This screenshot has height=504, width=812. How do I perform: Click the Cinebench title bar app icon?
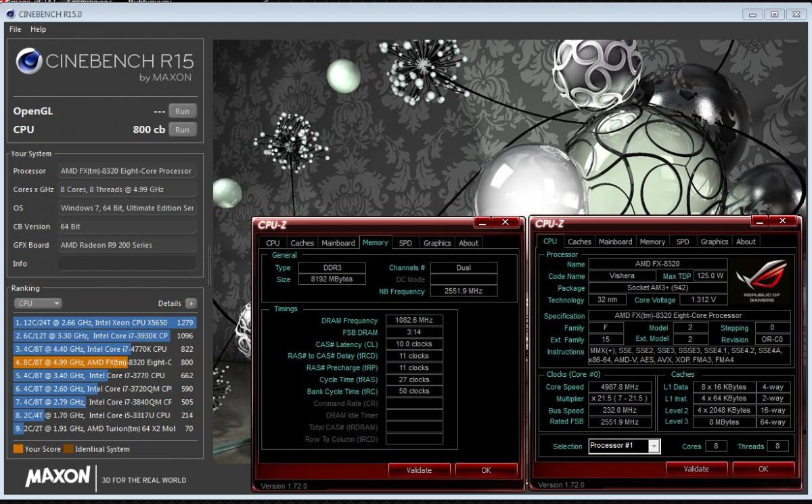pos(10,14)
